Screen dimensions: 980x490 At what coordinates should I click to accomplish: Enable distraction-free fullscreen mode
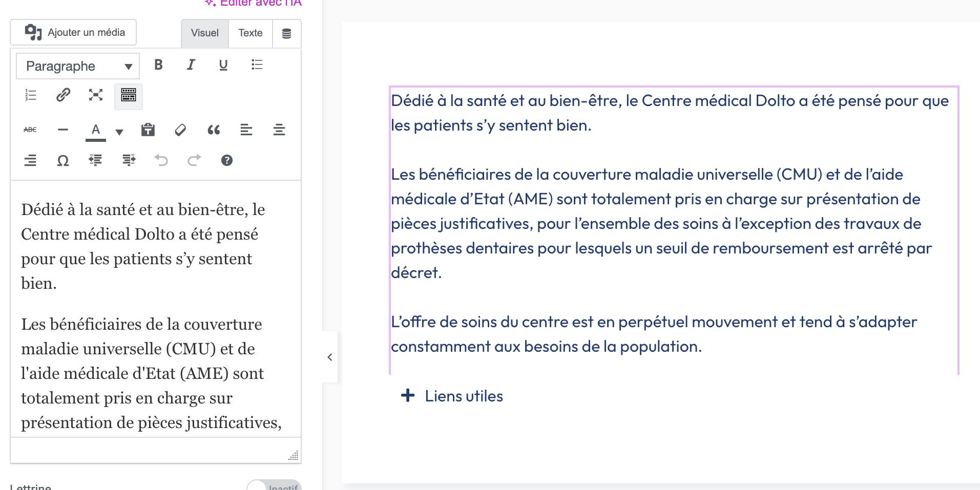tap(95, 95)
